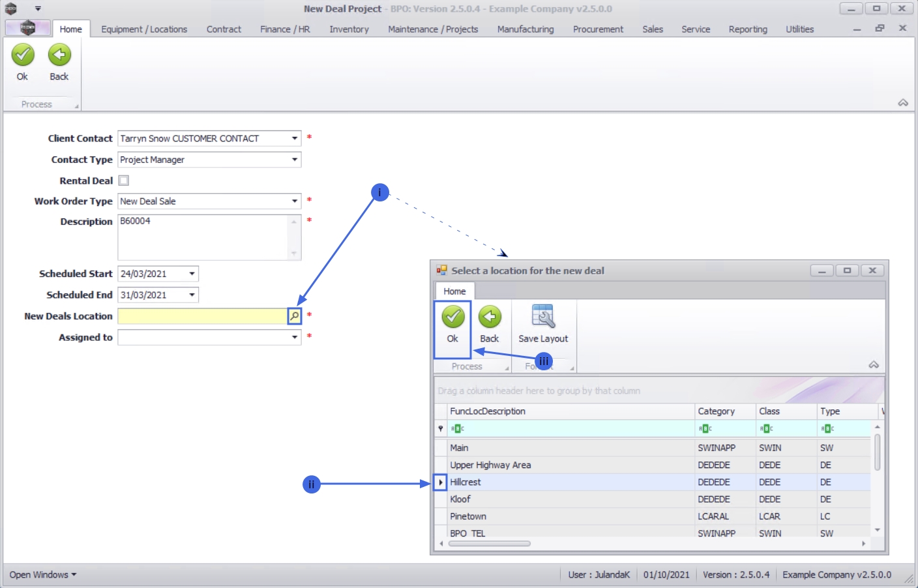This screenshot has height=588, width=918.
Task: Click the Hillcrest row indicator arrow
Action: (441, 482)
